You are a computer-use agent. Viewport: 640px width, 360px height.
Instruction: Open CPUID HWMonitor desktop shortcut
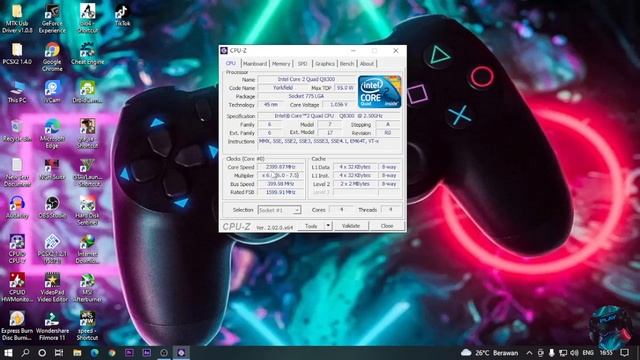coord(17,287)
